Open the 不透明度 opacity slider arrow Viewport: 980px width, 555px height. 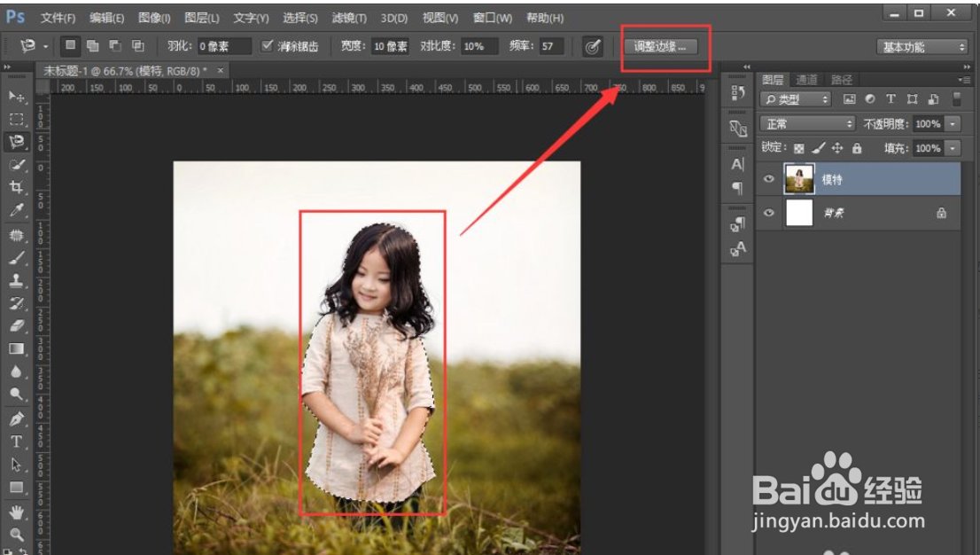pos(953,124)
